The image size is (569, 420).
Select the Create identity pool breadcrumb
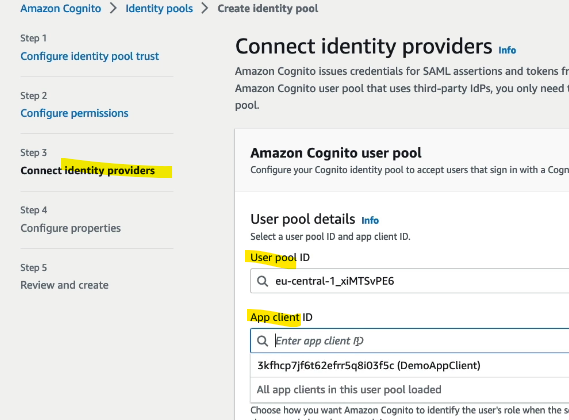(x=268, y=8)
